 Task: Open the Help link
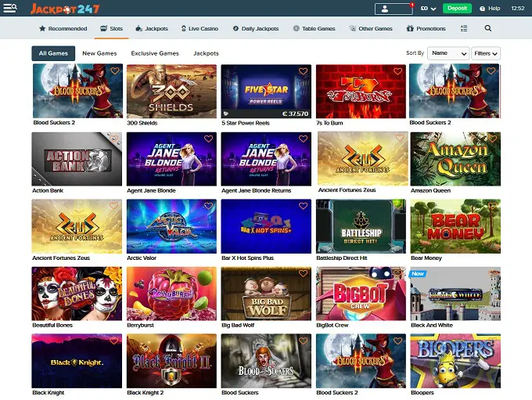(491, 9)
